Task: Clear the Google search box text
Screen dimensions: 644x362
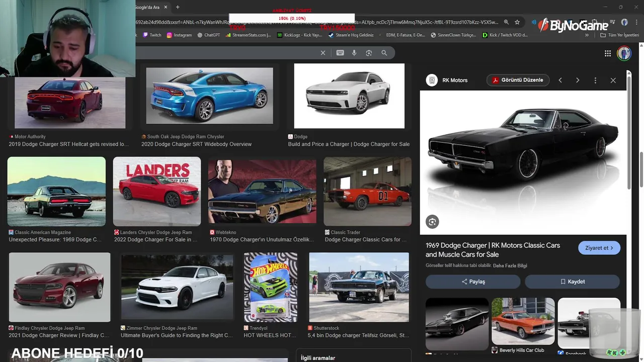Action: [323, 53]
